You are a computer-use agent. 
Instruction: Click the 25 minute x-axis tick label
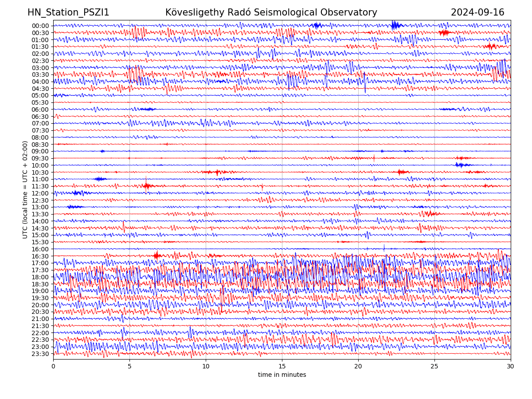(434, 366)
